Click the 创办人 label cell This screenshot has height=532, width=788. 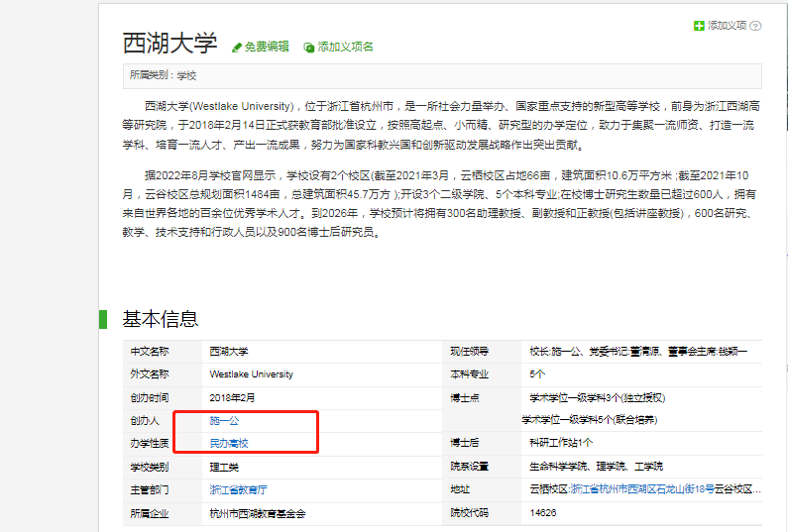click(163, 421)
